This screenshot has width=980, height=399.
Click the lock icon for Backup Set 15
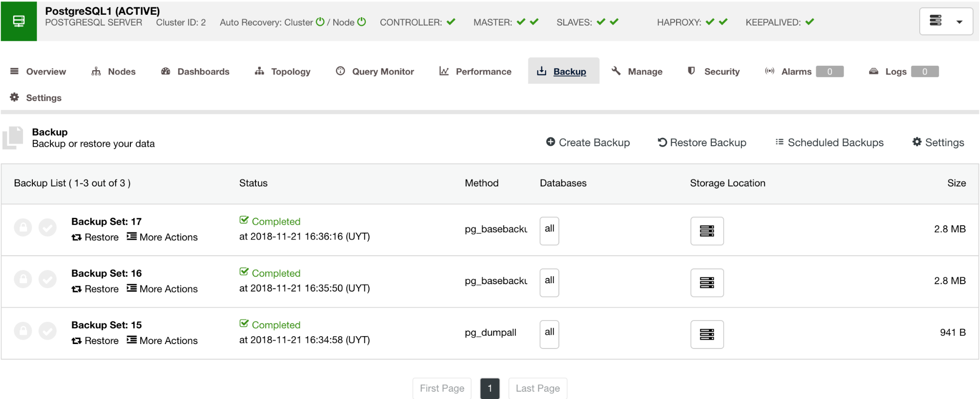pyautogui.click(x=23, y=331)
